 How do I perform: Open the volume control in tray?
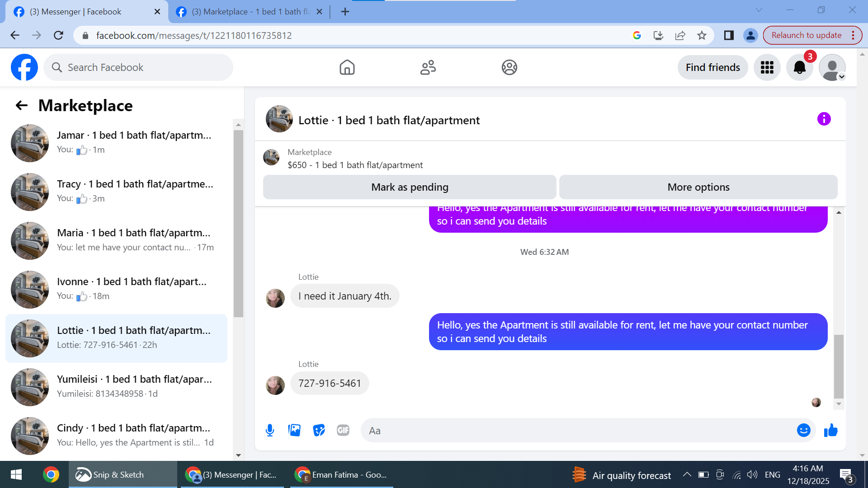(752, 474)
